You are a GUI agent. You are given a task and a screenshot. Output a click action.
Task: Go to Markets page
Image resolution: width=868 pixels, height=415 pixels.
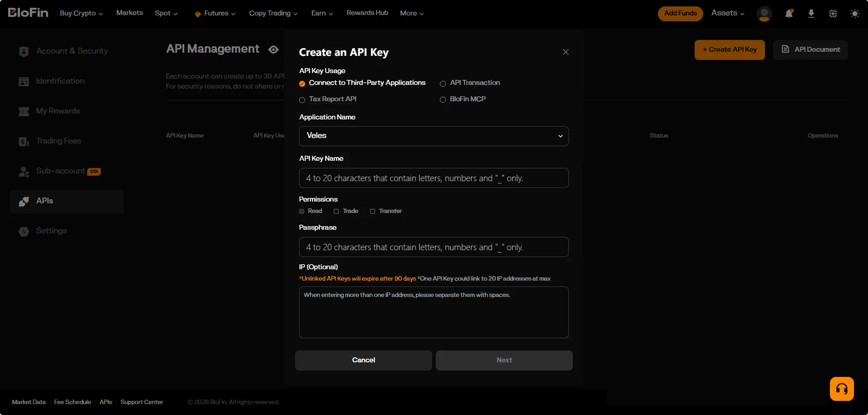(x=129, y=13)
